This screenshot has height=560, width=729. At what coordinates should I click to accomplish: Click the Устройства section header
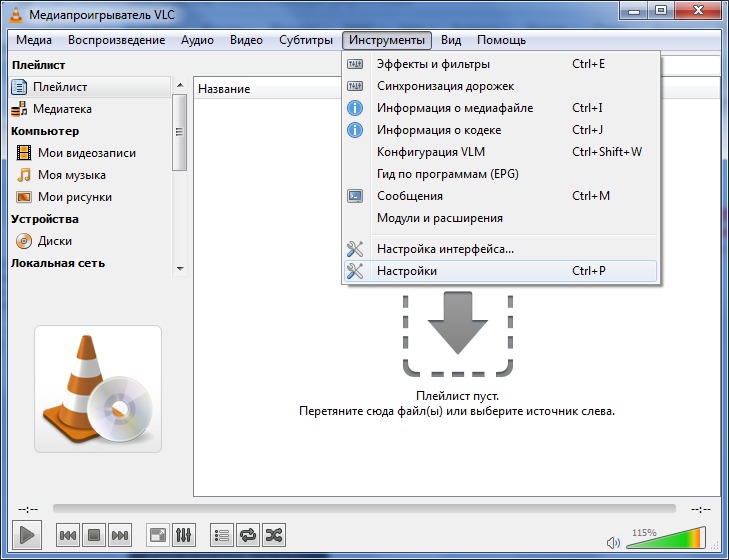45,219
